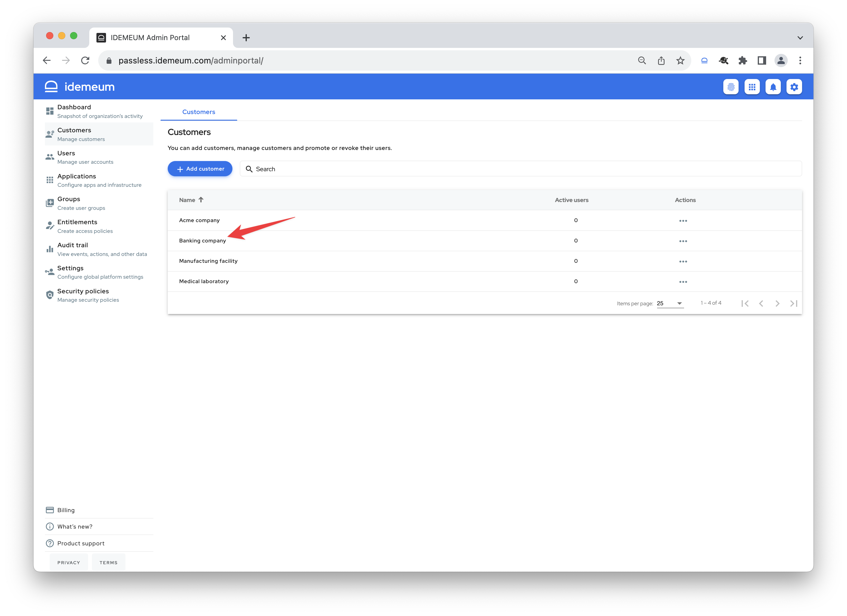The width and height of the screenshot is (847, 616).
Task: Sort the table by the Name column
Action: (191, 200)
